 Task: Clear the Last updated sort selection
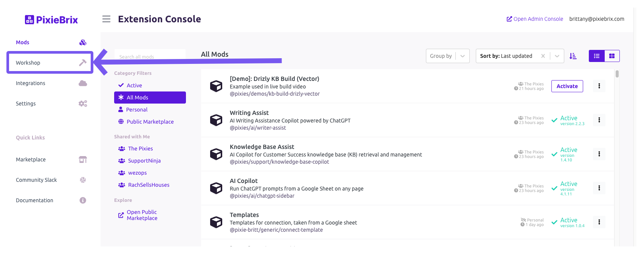coord(543,56)
